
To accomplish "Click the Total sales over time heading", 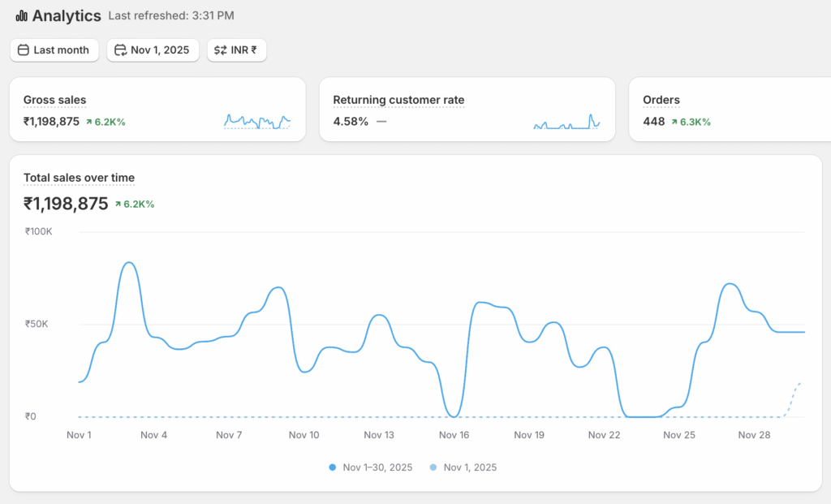I will point(79,178).
